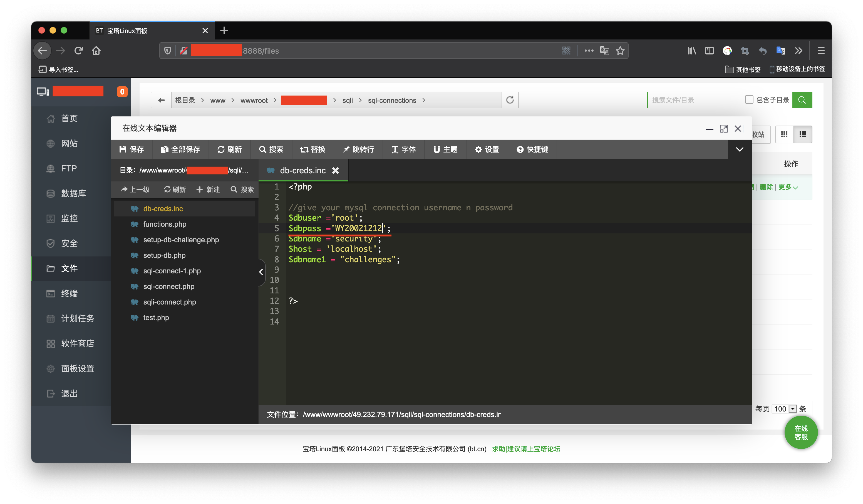The image size is (863, 504).
Task: Switch to grid view layout
Action: pos(785,134)
